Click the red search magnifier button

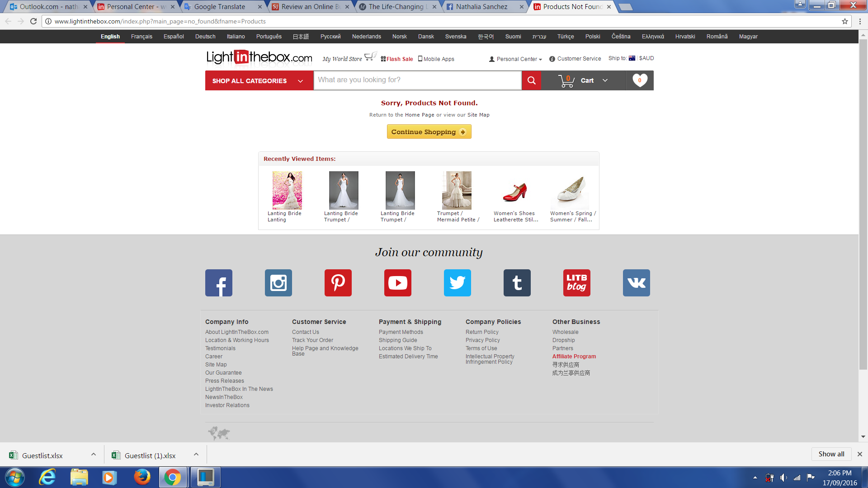(532, 80)
